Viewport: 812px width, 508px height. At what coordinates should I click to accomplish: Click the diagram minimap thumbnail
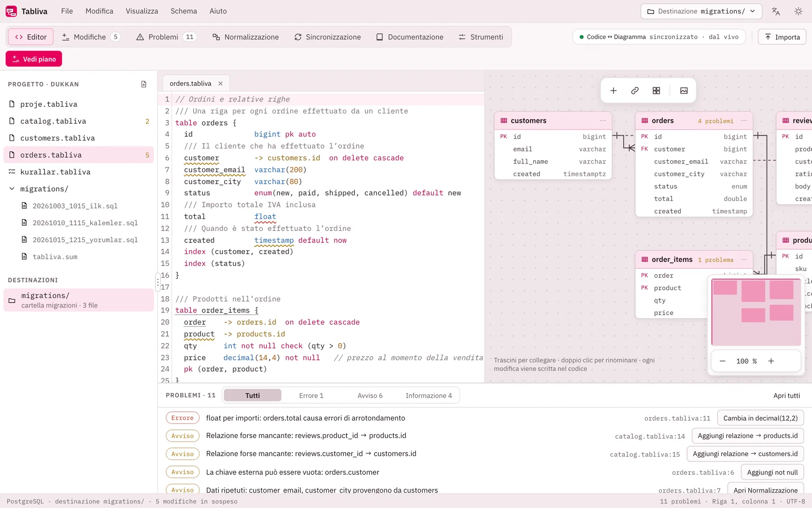coord(756,312)
